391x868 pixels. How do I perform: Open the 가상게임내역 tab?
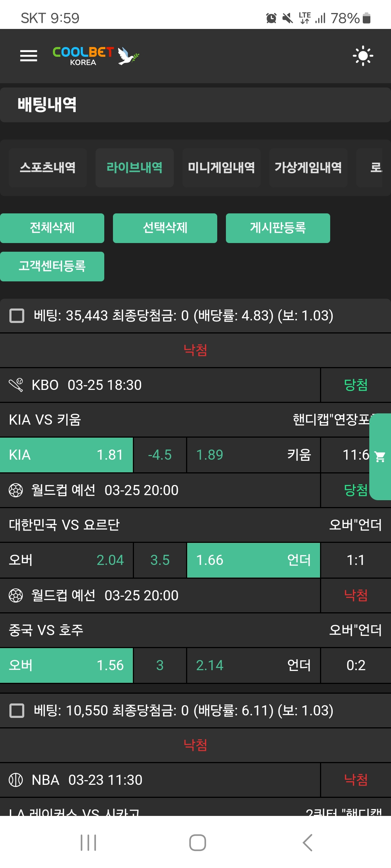click(x=308, y=167)
